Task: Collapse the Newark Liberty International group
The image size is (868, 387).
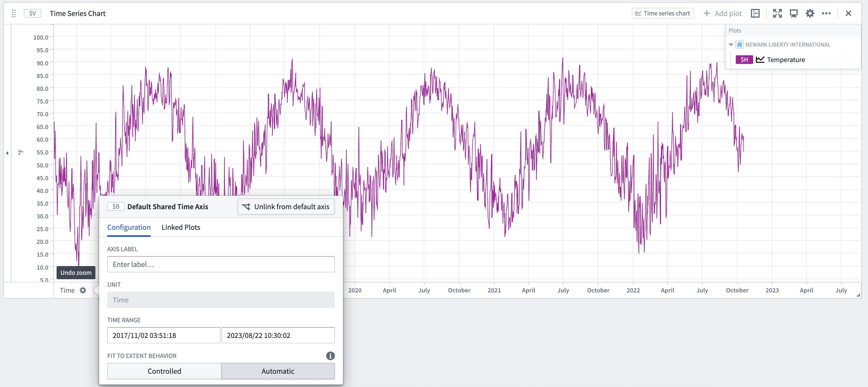Action: click(731, 44)
